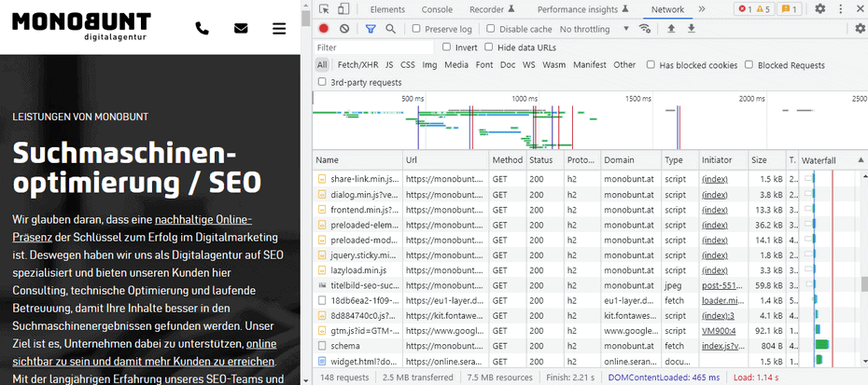Check Has blocked cookies checkbox
The height and width of the screenshot is (385, 868).
tap(651, 64)
